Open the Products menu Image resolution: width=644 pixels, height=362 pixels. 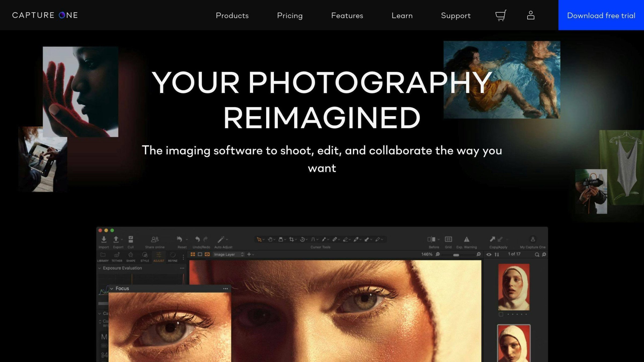[x=232, y=16]
